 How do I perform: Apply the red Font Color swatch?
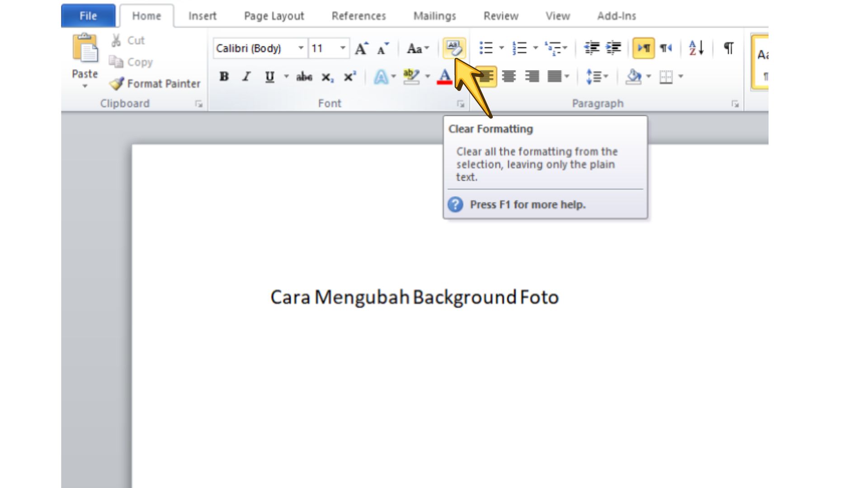coord(444,77)
